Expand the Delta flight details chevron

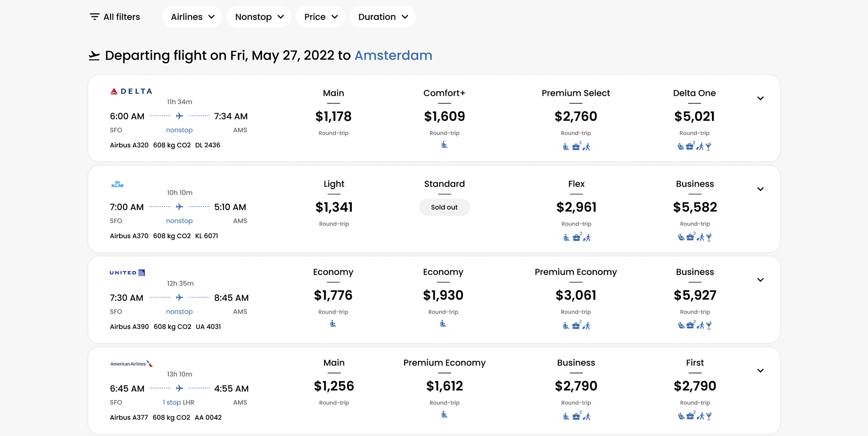[760, 99]
